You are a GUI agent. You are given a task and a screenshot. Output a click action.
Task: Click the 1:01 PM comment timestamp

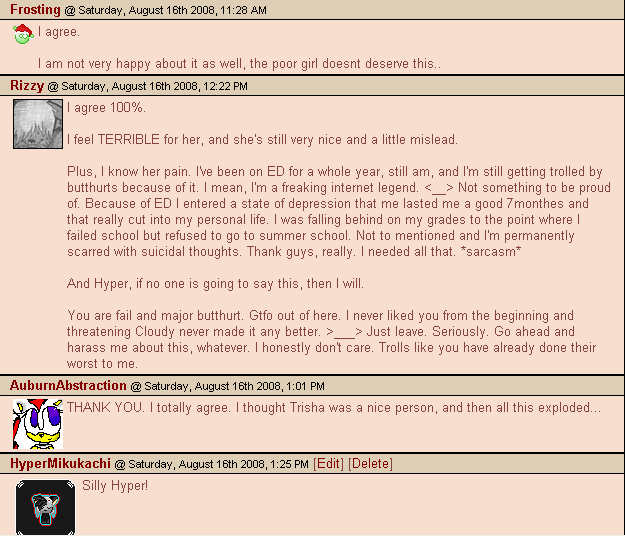pyautogui.click(x=234, y=386)
